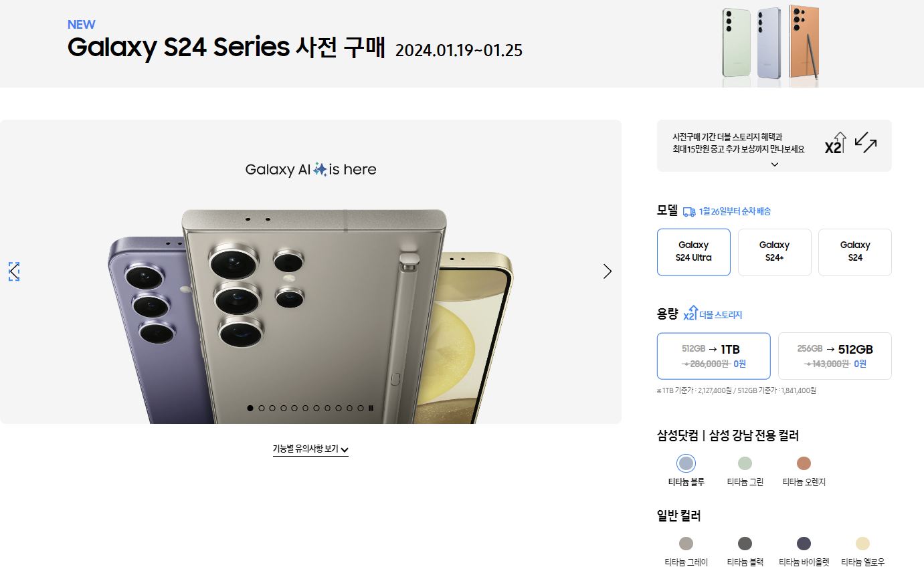Viewport: 924px width, 579px height.
Task: Go to the previous carousel slide arrow
Action: click(14, 271)
